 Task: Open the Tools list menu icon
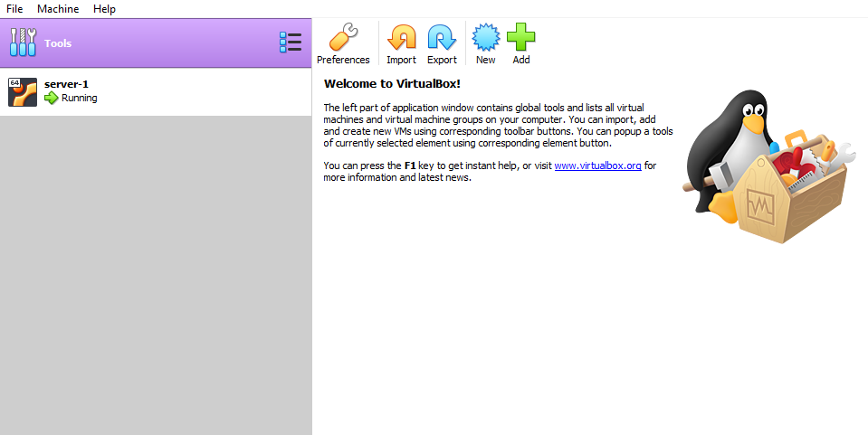click(291, 43)
